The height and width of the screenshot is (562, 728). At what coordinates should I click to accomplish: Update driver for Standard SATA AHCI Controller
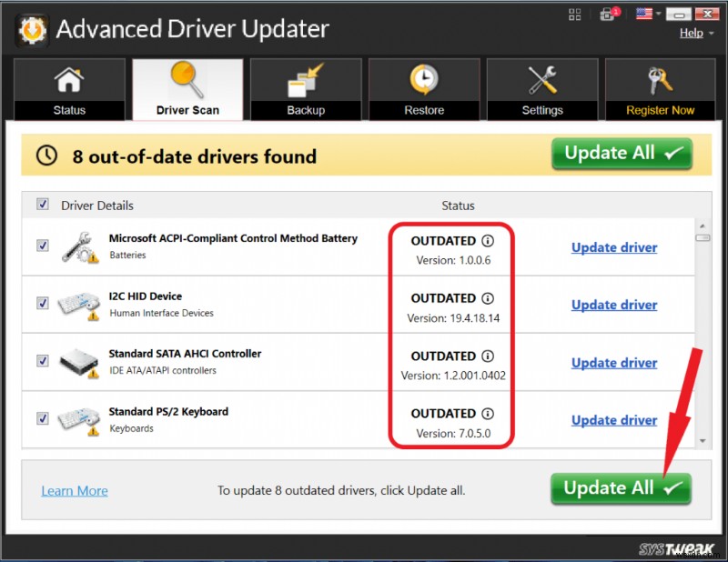click(614, 363)
